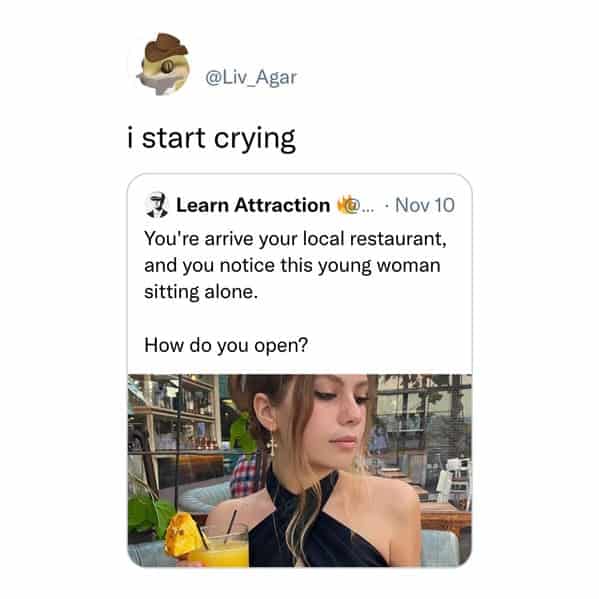The width and height of the screenshot is (599, 599).
Task: Click the wooden table behind the woman
Action: click(x=445, y=514)
